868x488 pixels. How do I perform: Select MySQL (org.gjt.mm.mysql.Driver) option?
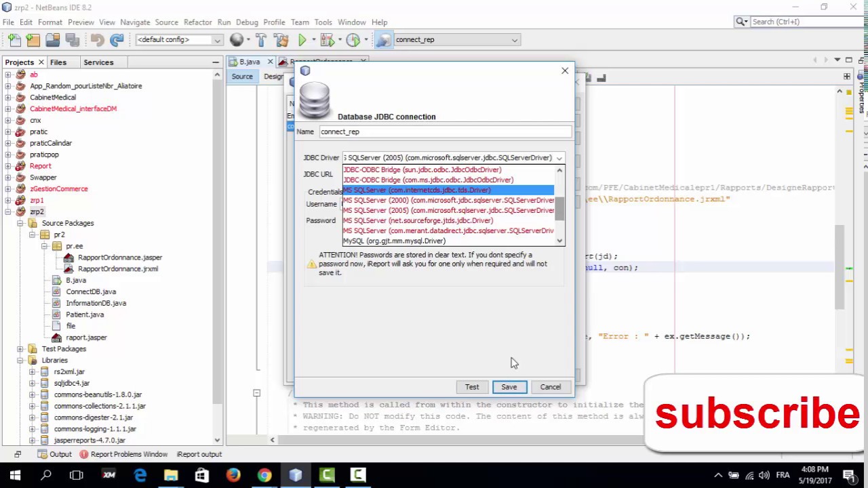448,241
